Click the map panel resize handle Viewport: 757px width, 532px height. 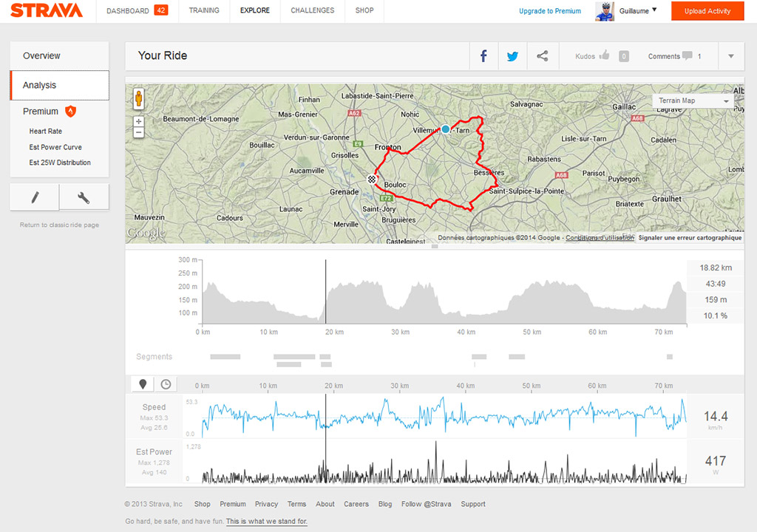point(435,246)
